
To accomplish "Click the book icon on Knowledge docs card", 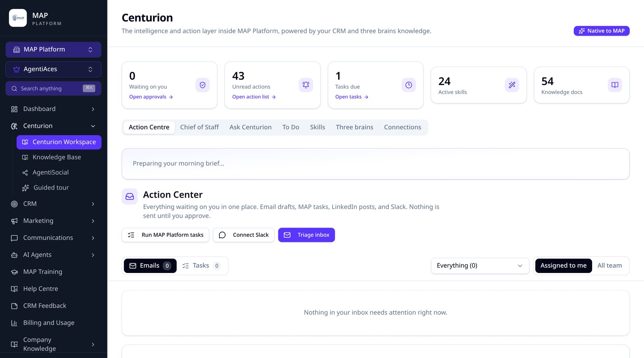I will coord(615,85).
